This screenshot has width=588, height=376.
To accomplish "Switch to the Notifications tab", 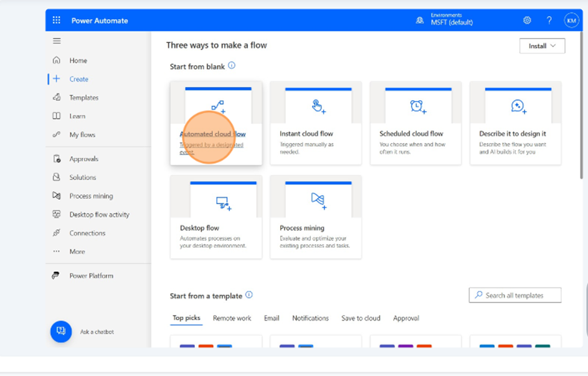I will [310, 318].
